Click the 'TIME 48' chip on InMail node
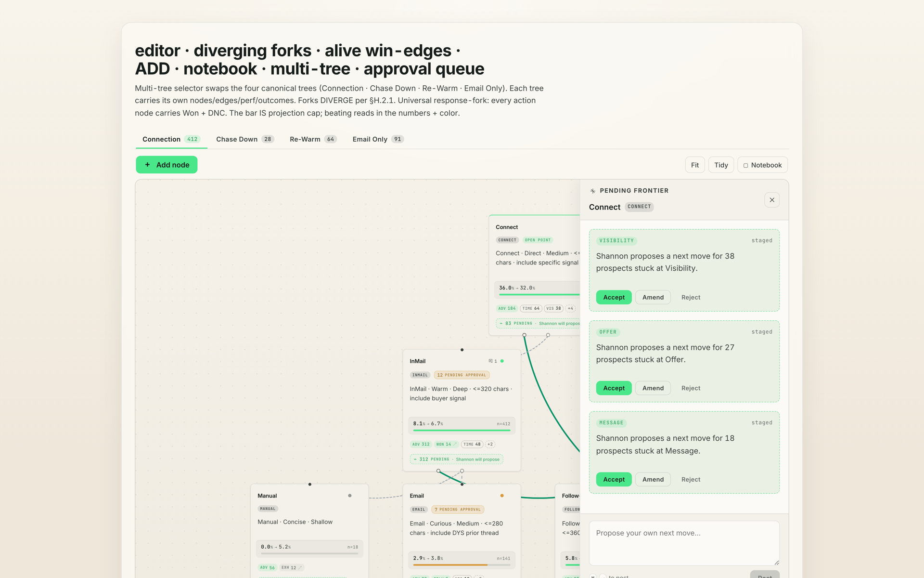 click(x=472, y=444)
